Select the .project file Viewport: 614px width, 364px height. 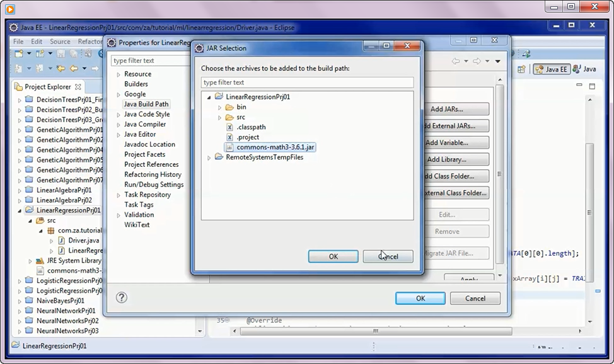click(x=243, y=137)
